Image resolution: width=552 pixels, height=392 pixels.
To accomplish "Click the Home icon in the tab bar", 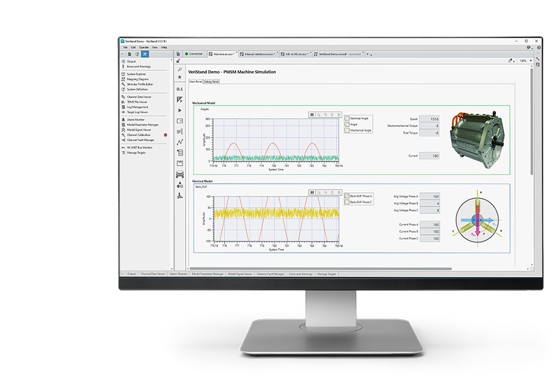I will (x=178, y=54).
